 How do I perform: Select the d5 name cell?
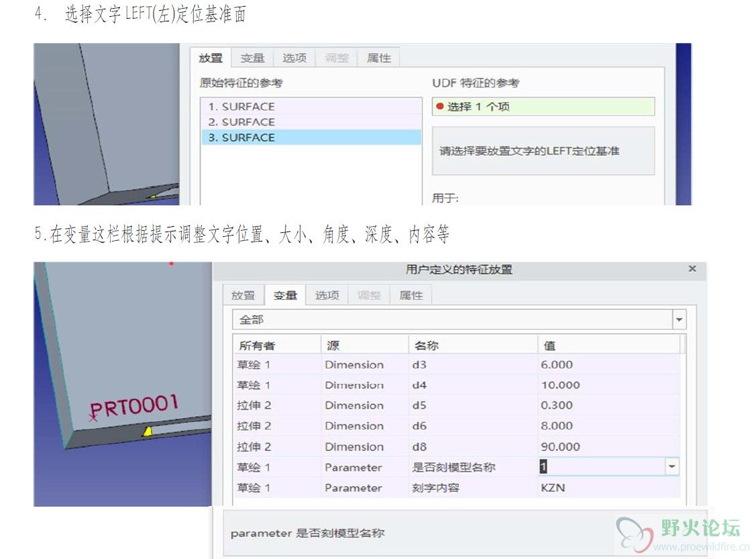(x=474, y=405)
